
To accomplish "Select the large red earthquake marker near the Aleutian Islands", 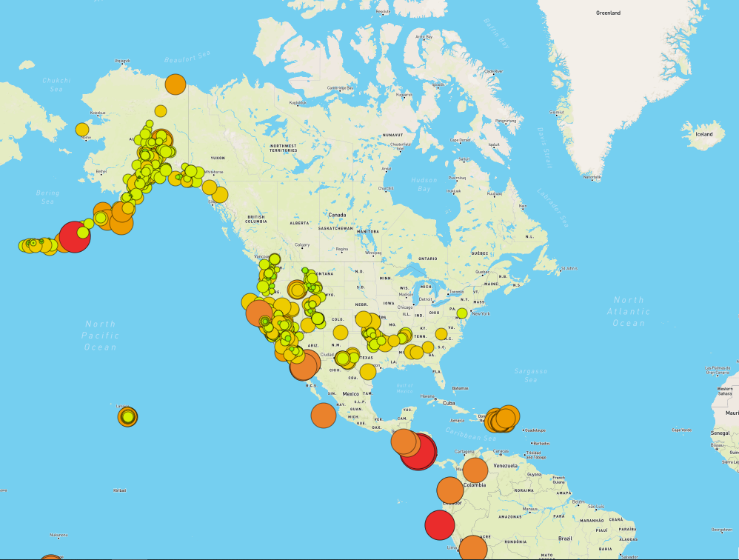I will click(x=74, y=236).
